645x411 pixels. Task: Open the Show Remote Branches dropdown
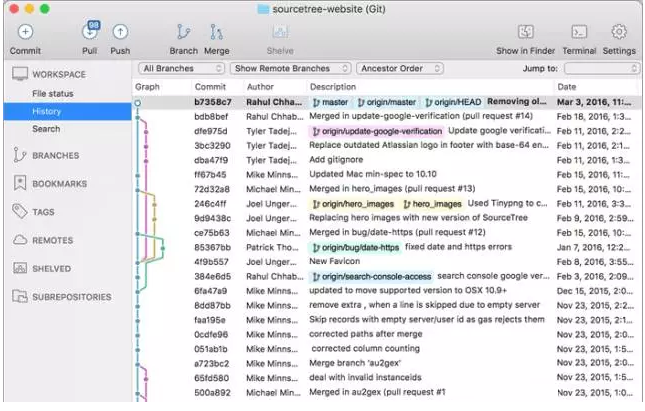[x=290, y=68]
